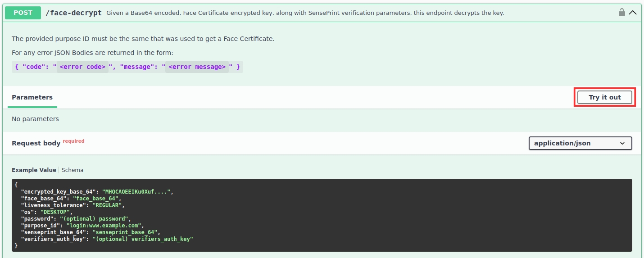Click the <error message> placeholder snippet
Screen dimensions: 644x258
pyautogui.click(x=197, y=67)
